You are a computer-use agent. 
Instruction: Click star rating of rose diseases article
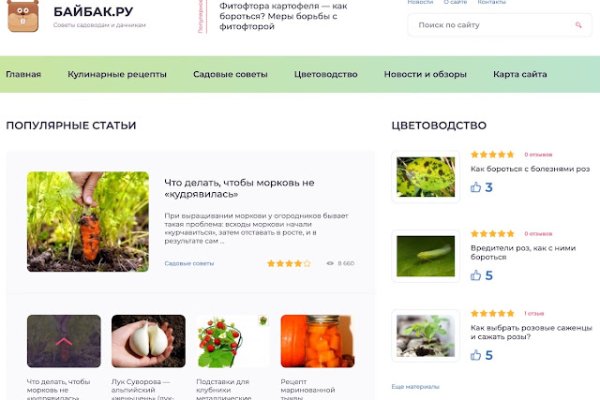click(492, 155)
